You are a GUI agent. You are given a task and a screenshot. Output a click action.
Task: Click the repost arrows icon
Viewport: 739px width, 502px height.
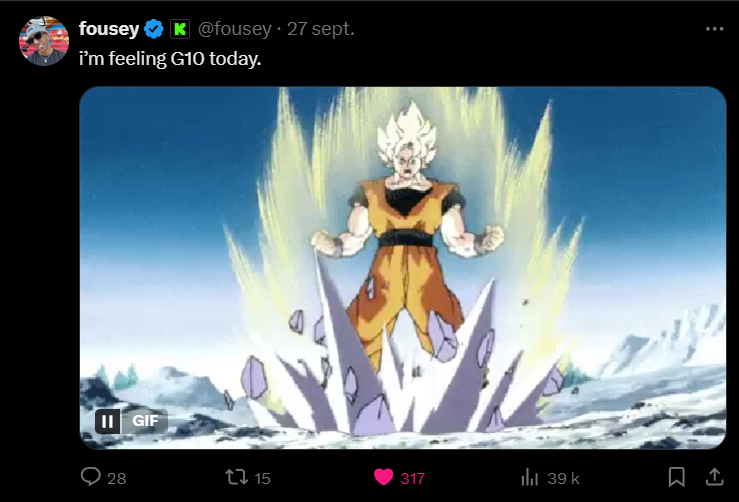click(x=236, y=477)
